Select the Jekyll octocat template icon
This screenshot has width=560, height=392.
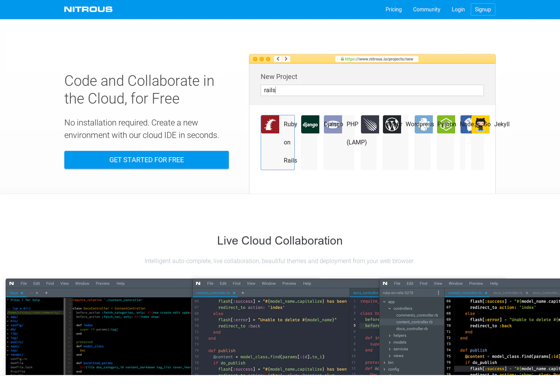pos(481,124)
